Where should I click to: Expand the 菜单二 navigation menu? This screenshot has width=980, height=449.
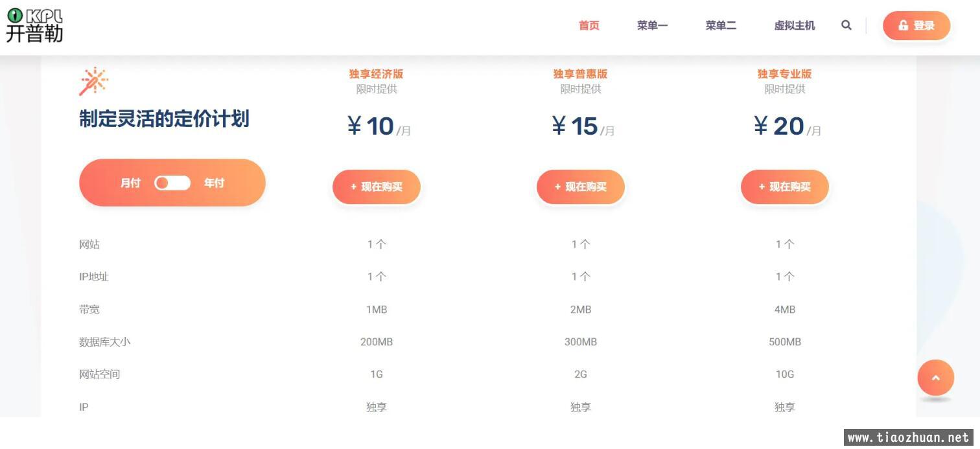coord(721,26)
